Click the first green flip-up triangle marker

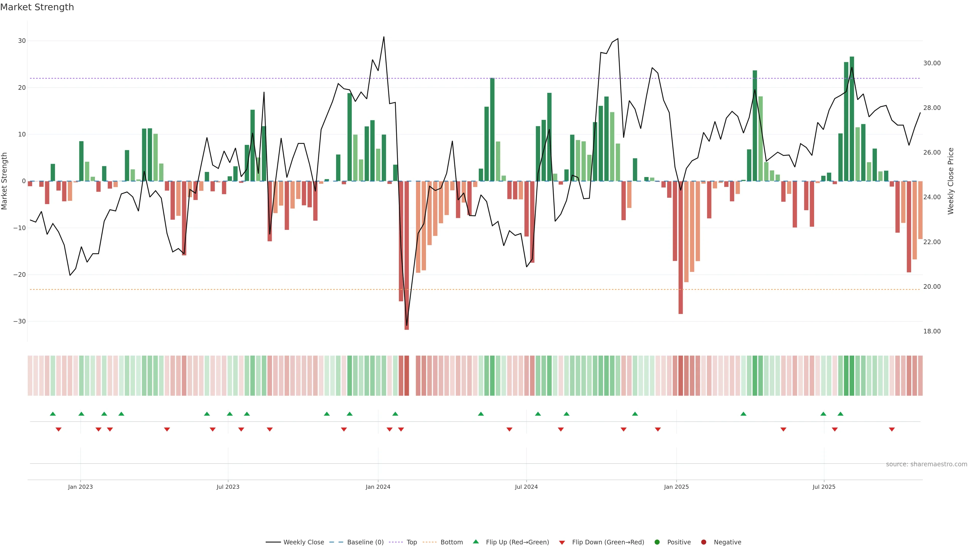pos(53,414)
